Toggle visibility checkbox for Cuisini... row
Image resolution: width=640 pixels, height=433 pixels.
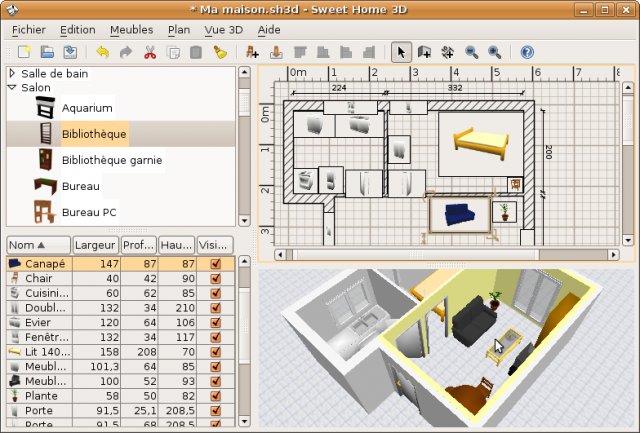tap(216, 293)
